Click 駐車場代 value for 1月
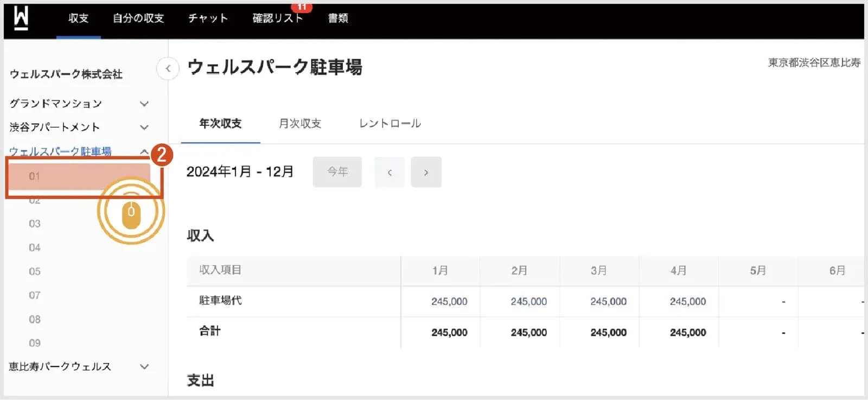This screenshot has width=868, height=400. tap(449, 302)
